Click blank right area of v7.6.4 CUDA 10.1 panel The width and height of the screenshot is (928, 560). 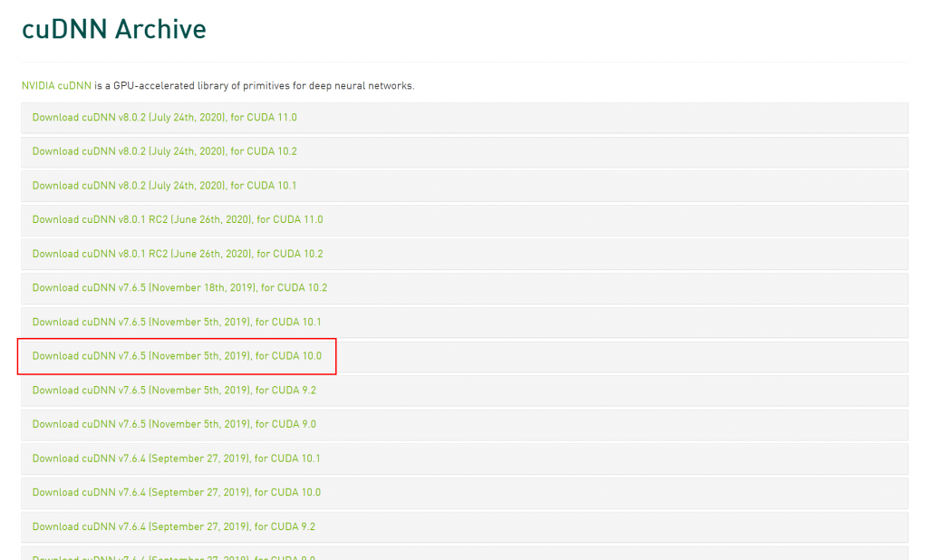680,459
